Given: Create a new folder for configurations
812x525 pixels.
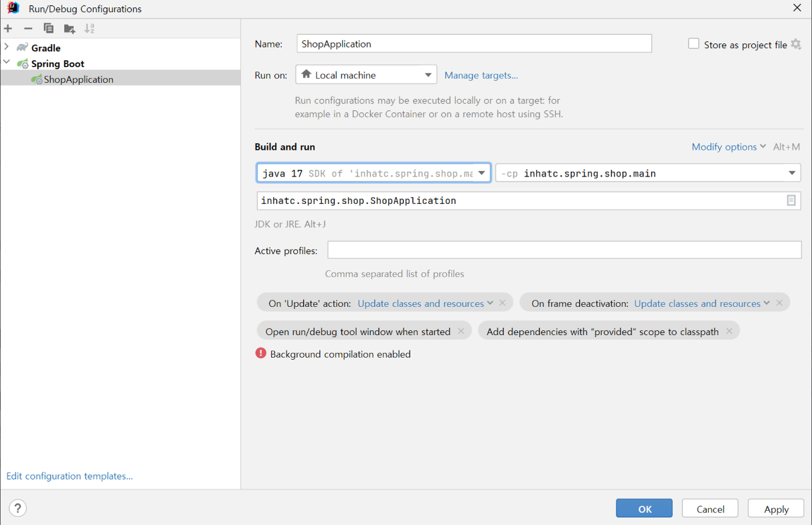Looking at the screenshot, I should coord(70,29).
